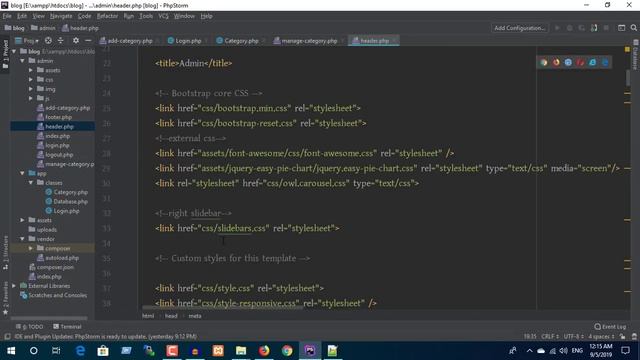Open File Explorer from the taskbar
Image resolution: width=640 pixels, height=360 pixels.
pyautogui.click(x=241, y=351)
